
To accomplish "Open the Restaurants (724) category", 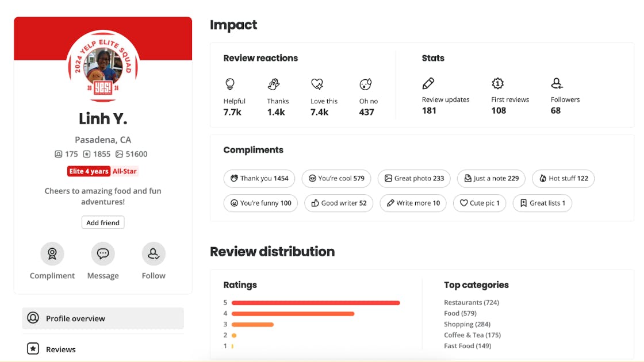I will (x=471, y=302).
